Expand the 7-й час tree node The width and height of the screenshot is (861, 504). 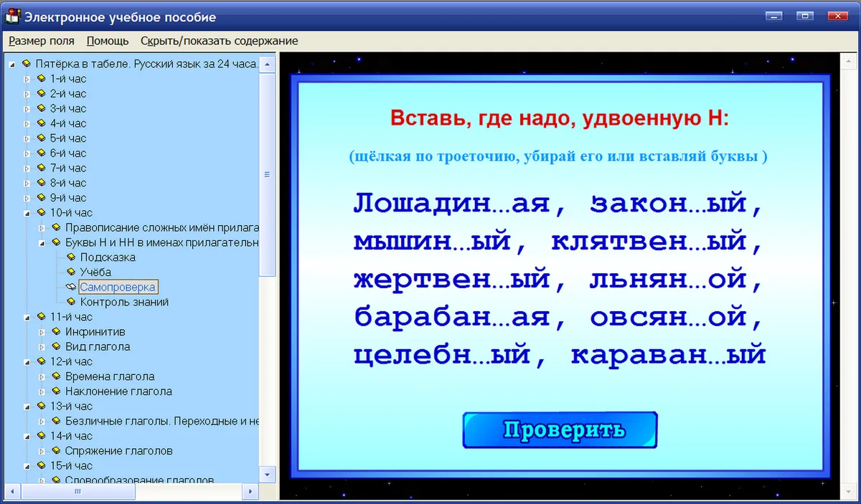click(x=27, y=168)
